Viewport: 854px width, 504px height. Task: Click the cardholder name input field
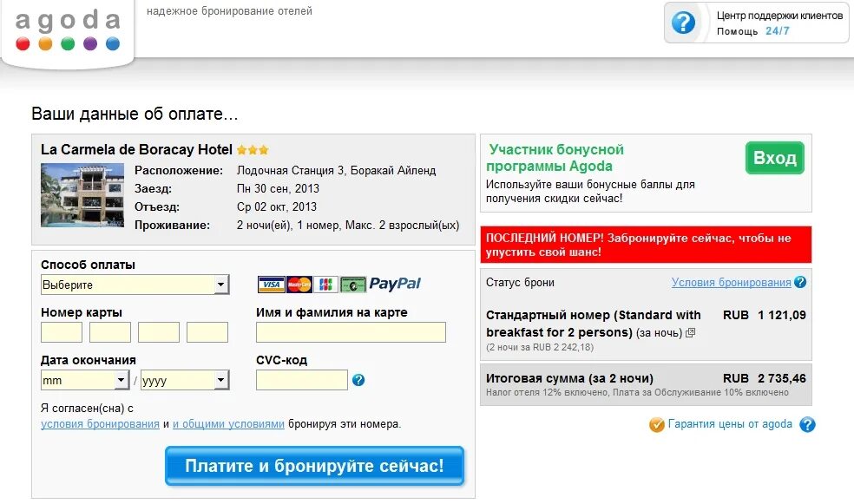tap(351, 332)
